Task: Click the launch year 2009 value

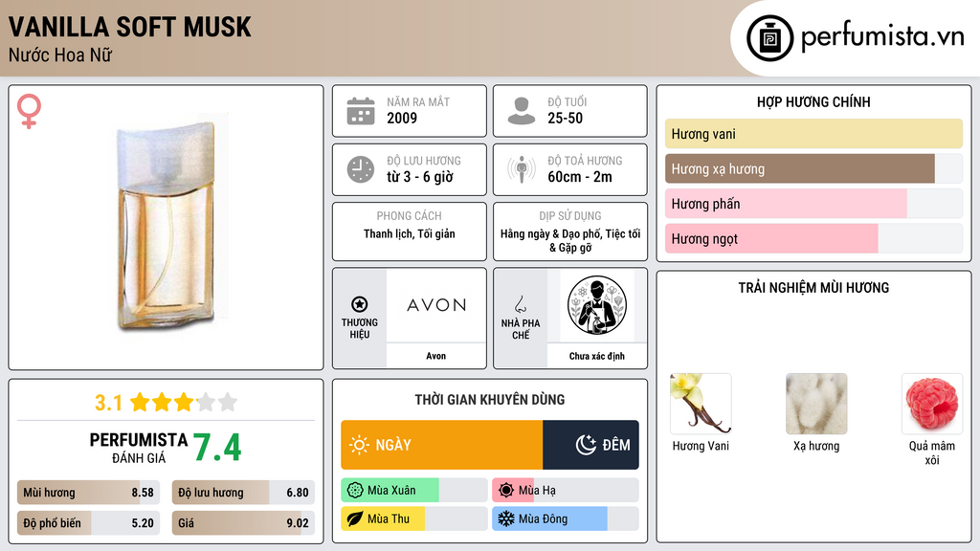Action: point(402,118)
